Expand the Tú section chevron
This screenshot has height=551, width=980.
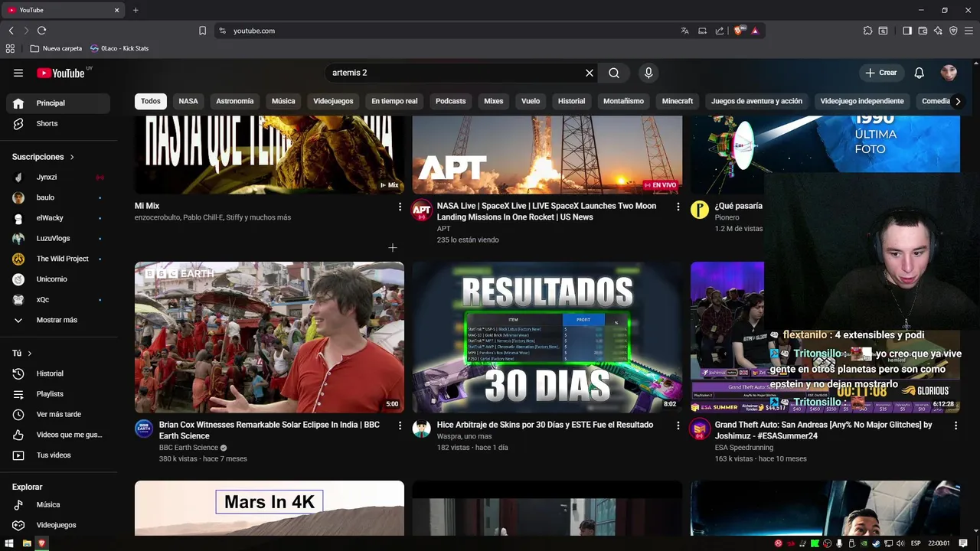[30, 354]
